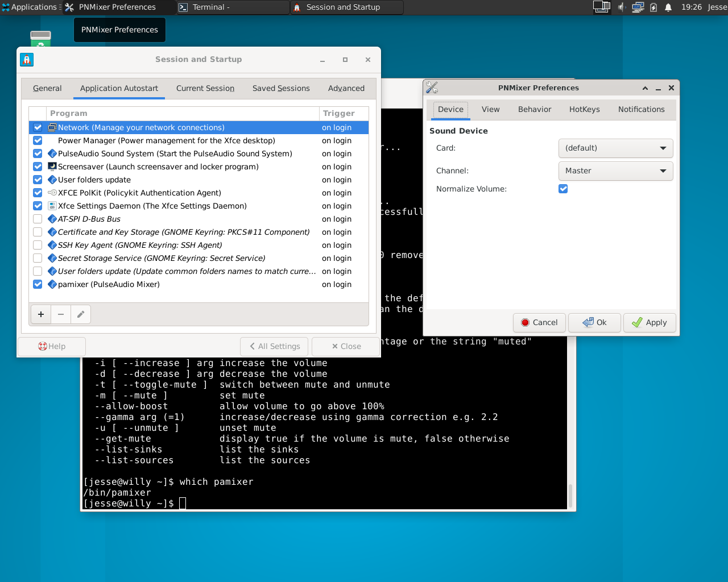Open the Applications menu in the panel
This screenshot has width=728, height=582.
pyautogui.click(x=30, y=7)
